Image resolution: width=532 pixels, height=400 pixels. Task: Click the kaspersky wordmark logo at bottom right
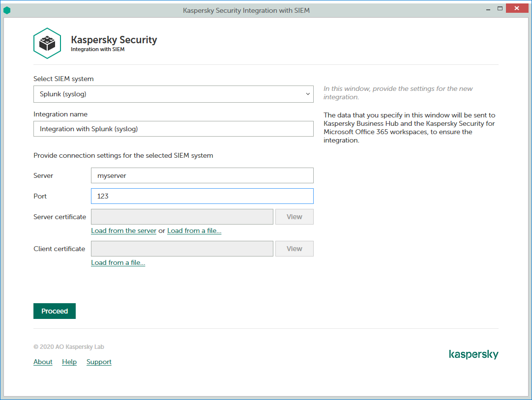(473, 354)
